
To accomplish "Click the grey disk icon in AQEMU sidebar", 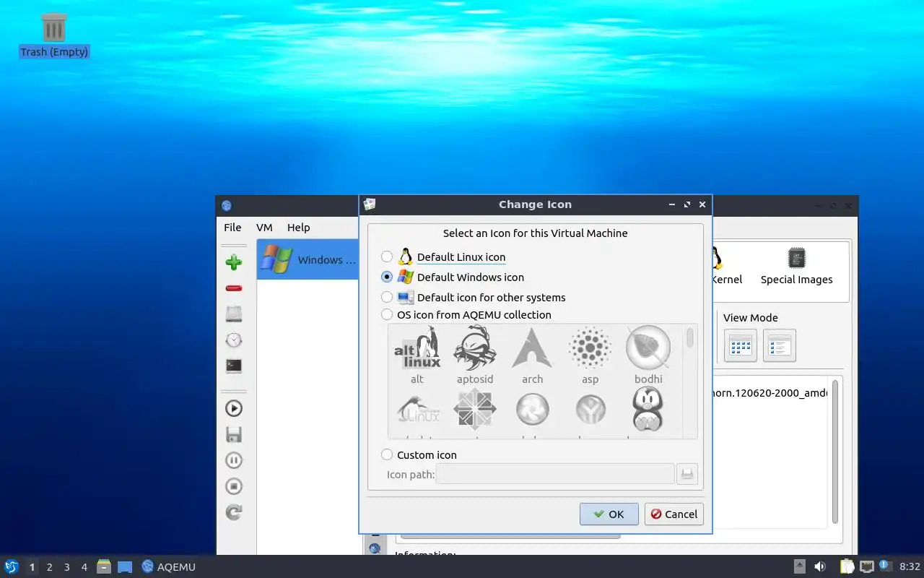I will coord(233,314).
